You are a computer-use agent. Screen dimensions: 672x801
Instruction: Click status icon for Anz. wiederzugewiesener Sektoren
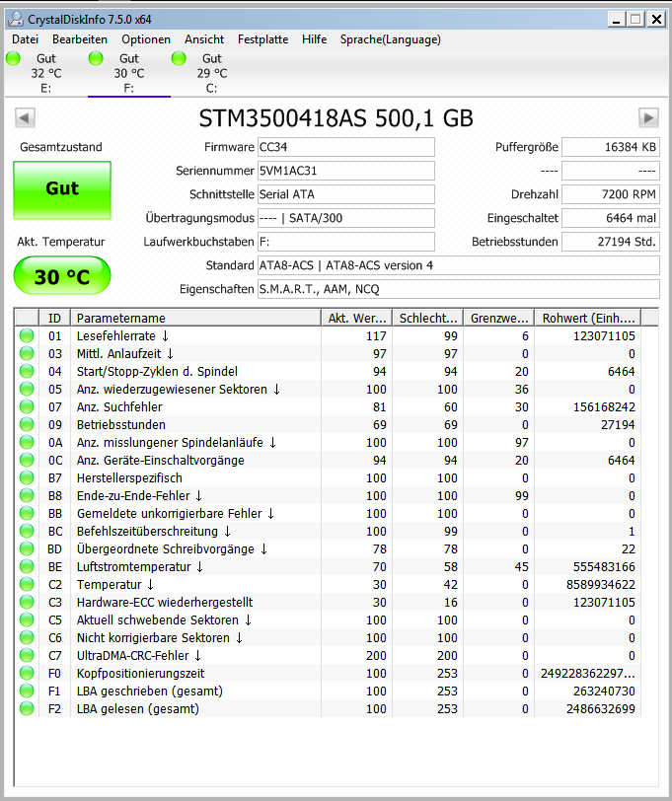tap(27, 389)
